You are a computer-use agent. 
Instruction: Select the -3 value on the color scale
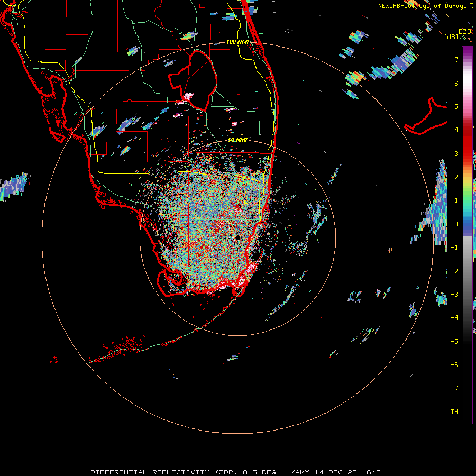point(454,295)
